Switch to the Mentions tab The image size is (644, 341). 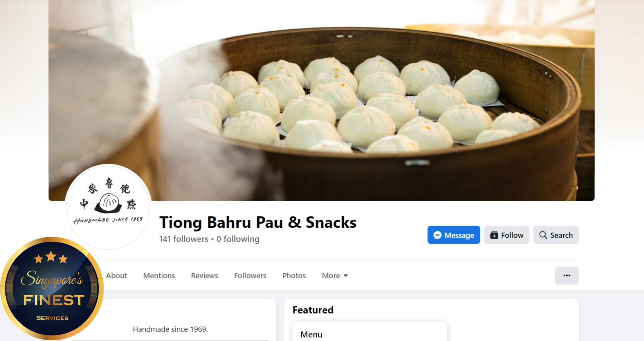(159, 276)
